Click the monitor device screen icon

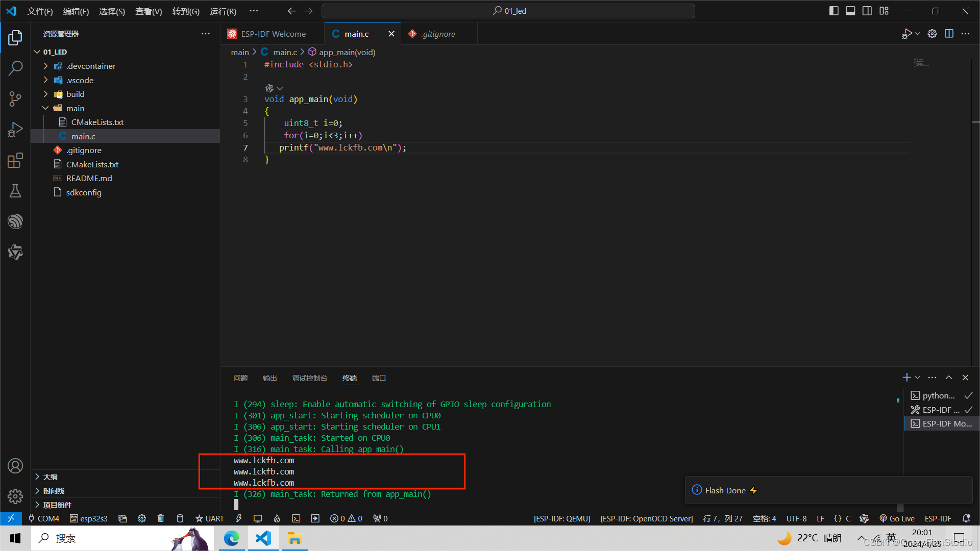click(x=258, y=518)
